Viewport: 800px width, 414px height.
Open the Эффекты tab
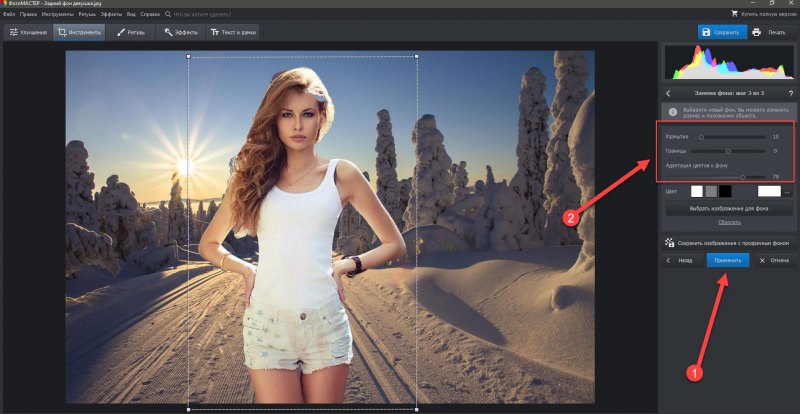(x=181, y=33)
